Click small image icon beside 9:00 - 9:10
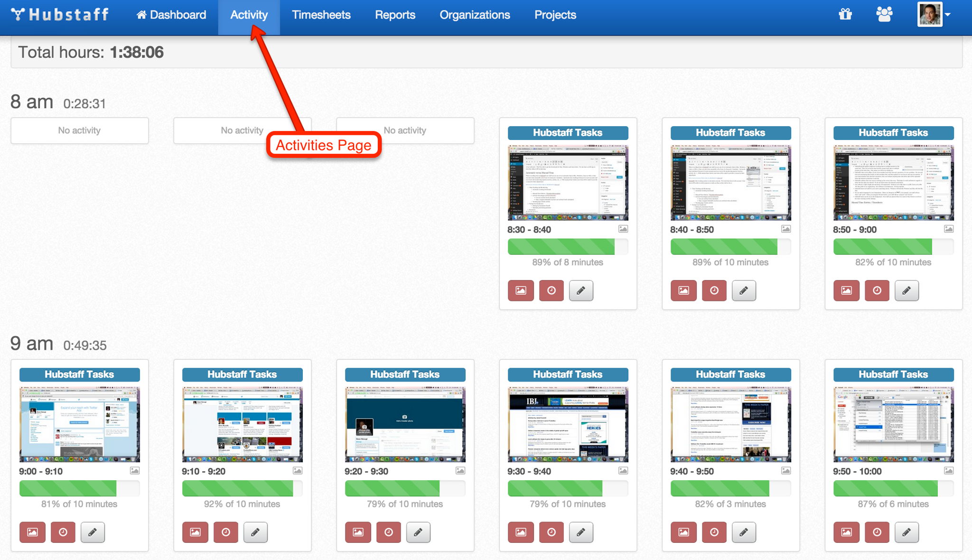This screenshot has width=972, height=560. click(x=135, y=471)
